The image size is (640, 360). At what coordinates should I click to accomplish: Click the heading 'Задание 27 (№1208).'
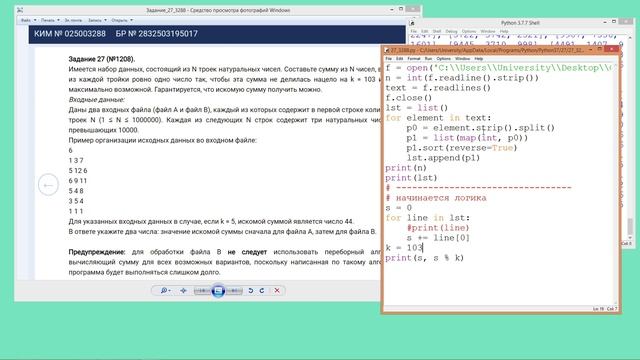click(102, 59)
